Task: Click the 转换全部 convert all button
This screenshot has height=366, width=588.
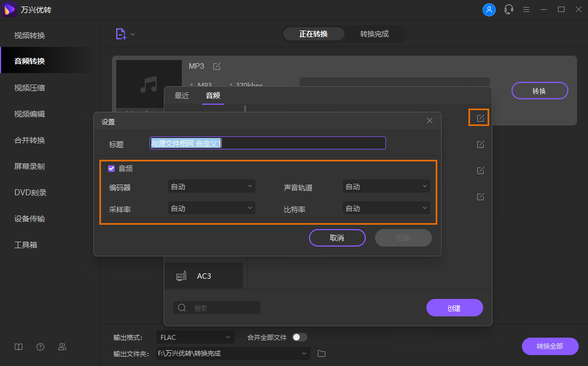Action: click(x=550, y=346)
